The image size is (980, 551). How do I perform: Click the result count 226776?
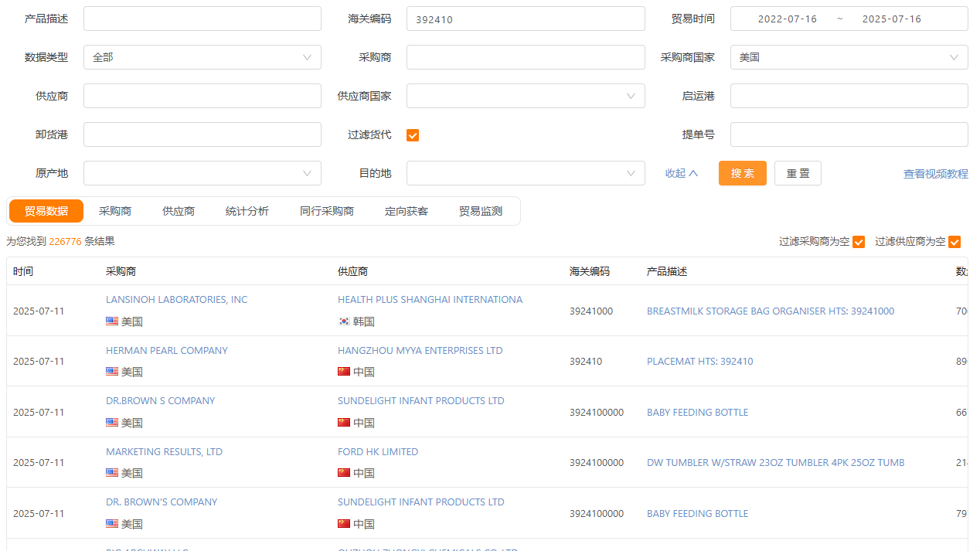click(x=65, y=242)
